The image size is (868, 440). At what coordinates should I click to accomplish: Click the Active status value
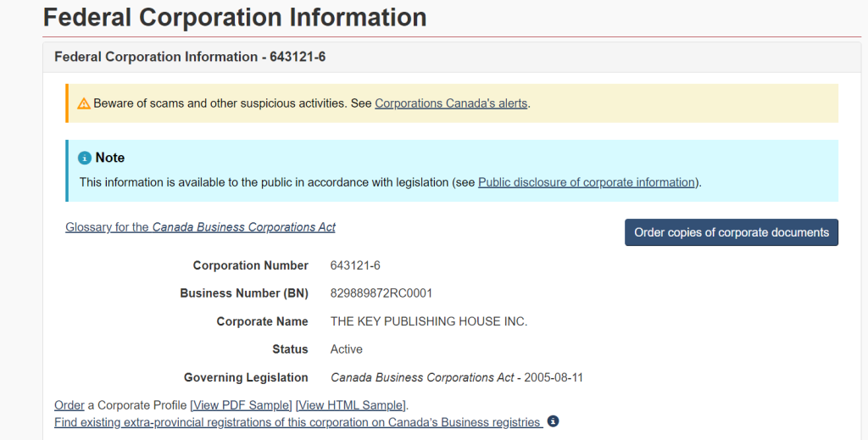tap(347, 349)
